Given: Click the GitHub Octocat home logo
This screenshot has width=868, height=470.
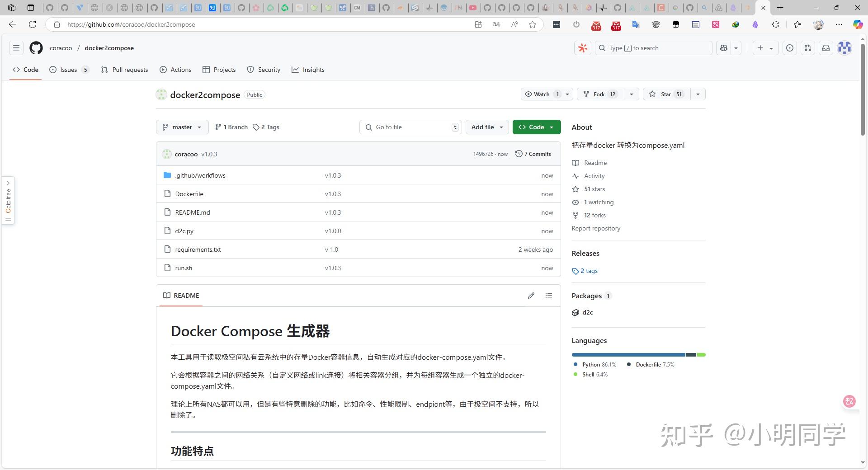Looking at the screenshot, I should point(36,48).
